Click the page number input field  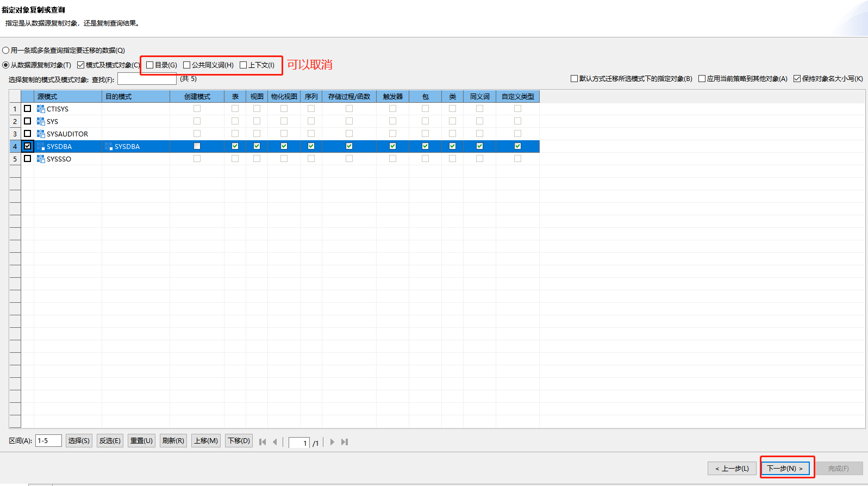tap(299, 443)
